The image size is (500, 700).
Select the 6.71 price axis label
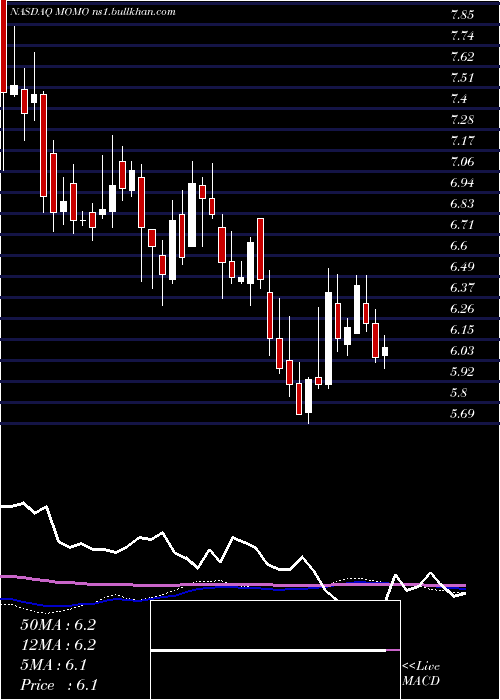click(x=462, y=225)
